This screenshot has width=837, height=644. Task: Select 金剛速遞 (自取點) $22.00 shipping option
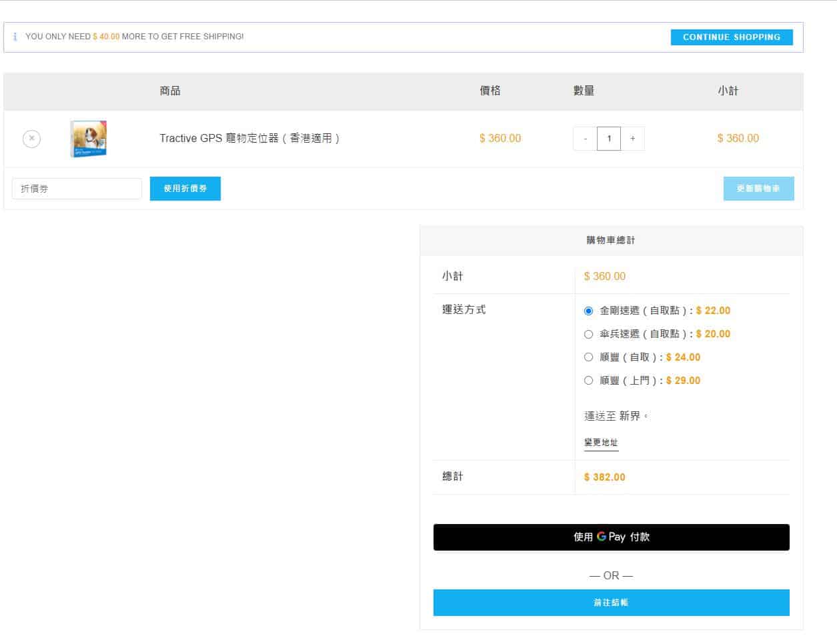click(x=588, y=311)
